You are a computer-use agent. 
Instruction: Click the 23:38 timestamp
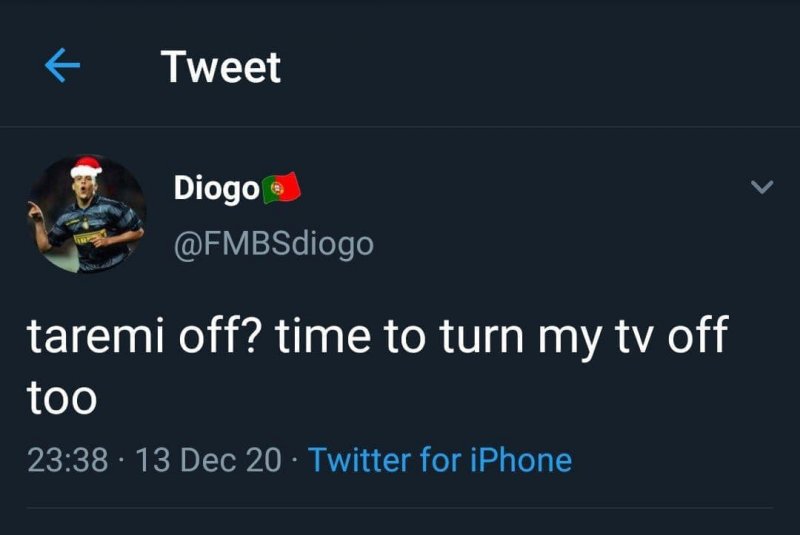67,460
